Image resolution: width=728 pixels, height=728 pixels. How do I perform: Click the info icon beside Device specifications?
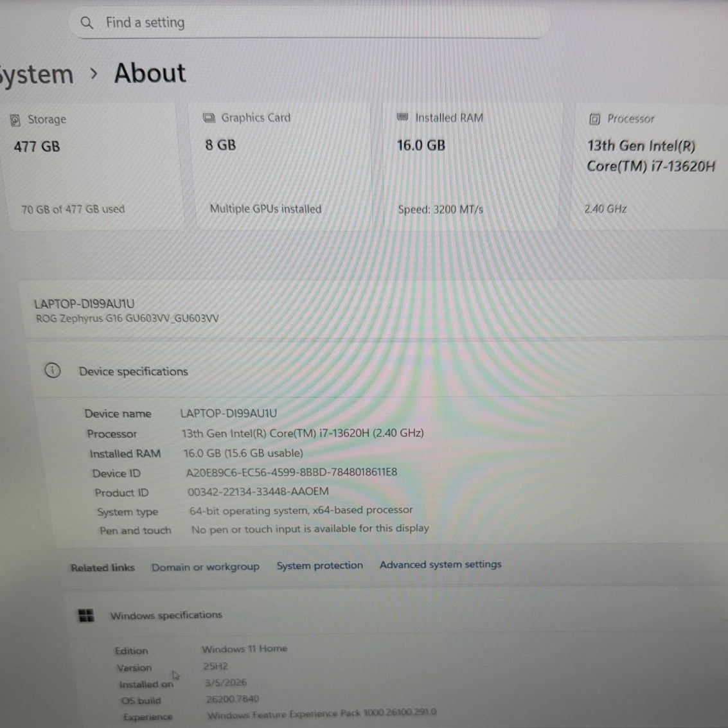tap(52, 371)
